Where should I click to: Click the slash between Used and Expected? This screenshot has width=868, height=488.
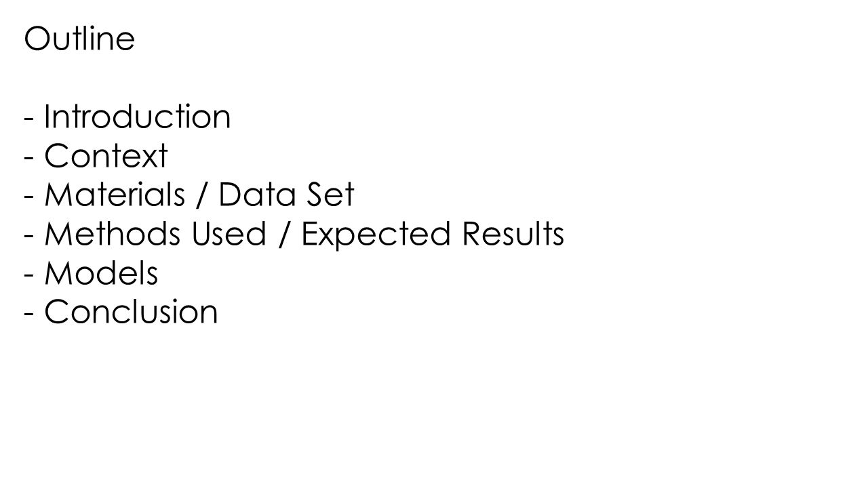coord(283,235)
